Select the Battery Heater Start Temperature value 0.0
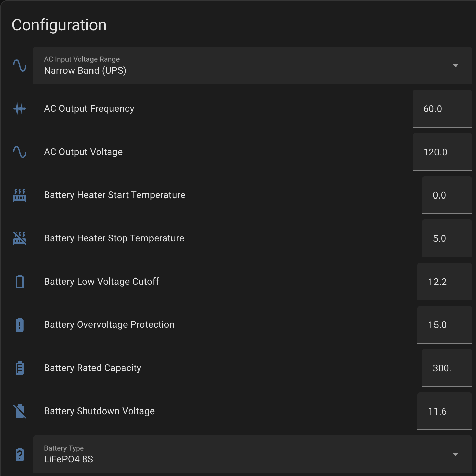The height and width of the screenshot is (476, 476). [x=446, y=195]
